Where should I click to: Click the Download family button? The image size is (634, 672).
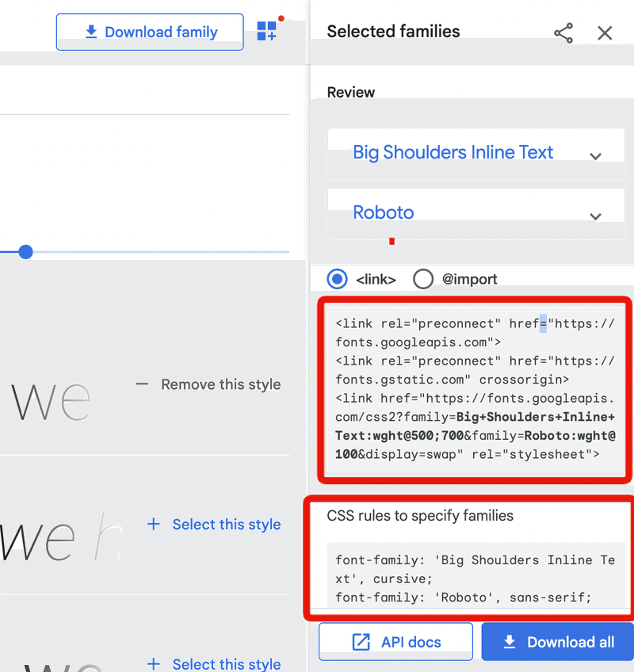coord(150,32)
